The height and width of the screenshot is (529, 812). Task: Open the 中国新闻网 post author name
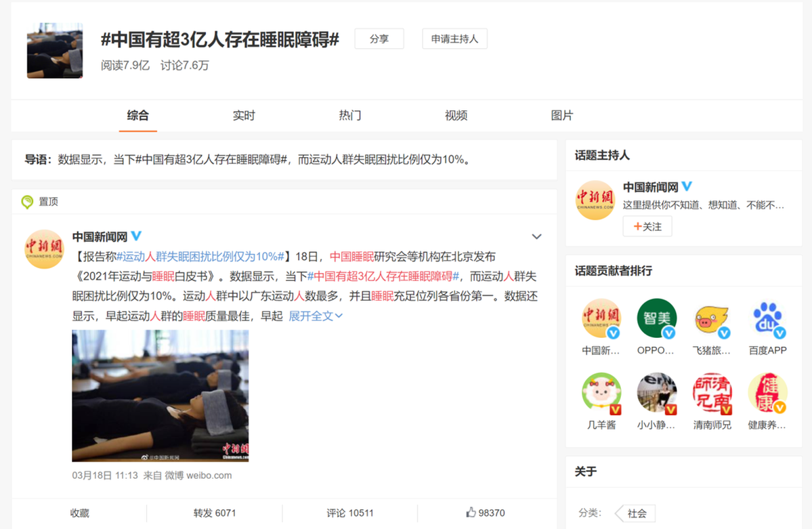click(100, 237)
